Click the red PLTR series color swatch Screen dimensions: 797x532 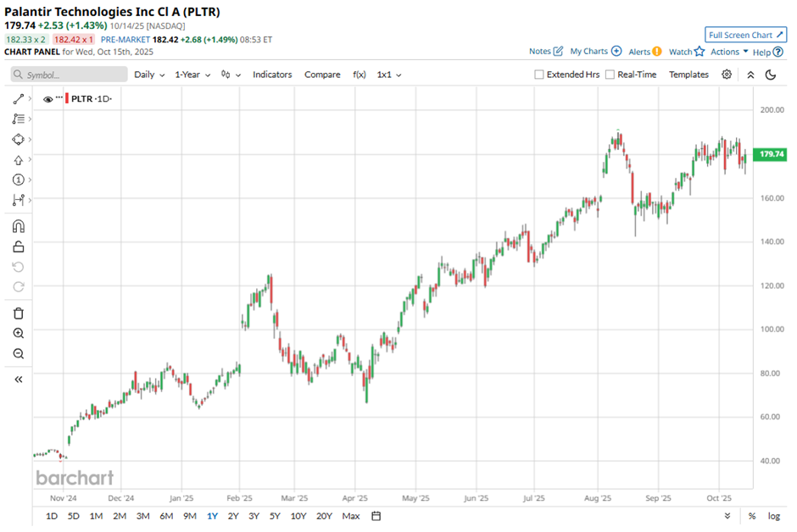(x=67, y=98)
